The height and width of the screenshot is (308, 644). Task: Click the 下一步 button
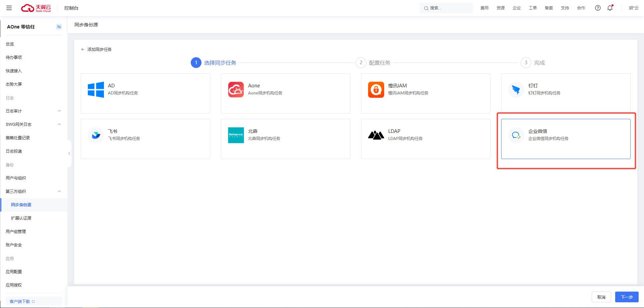[627, 297]
